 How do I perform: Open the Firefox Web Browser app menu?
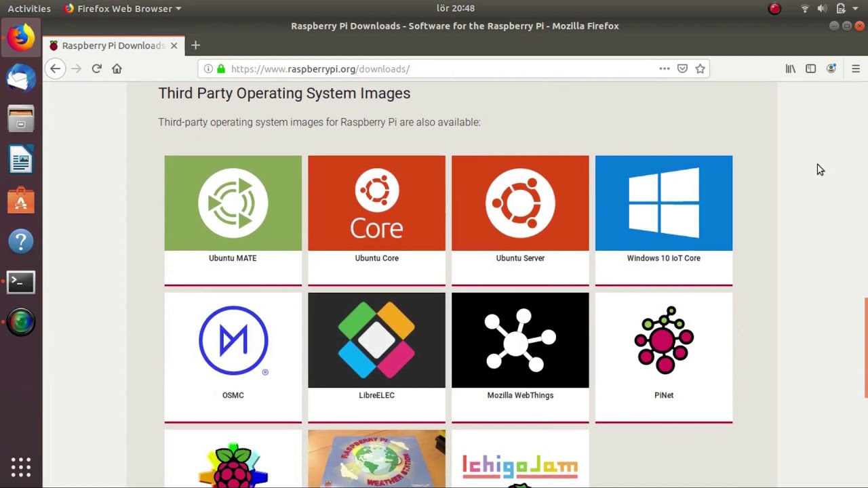coord(123,8)
